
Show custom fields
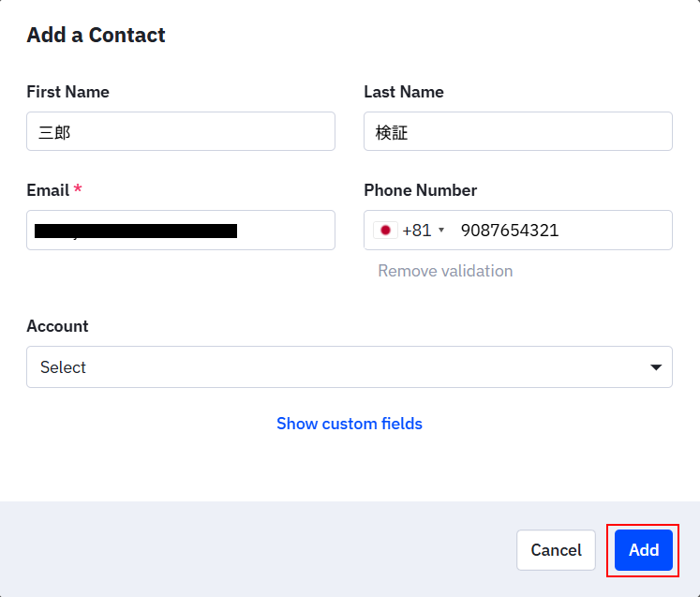(x=350, y=424)
